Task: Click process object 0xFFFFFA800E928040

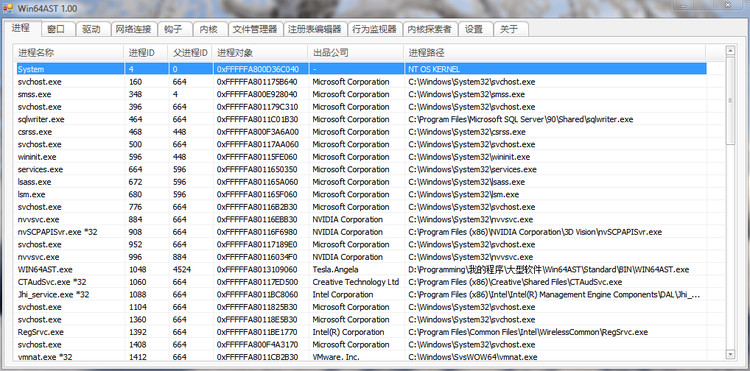Action: (257, 94)
